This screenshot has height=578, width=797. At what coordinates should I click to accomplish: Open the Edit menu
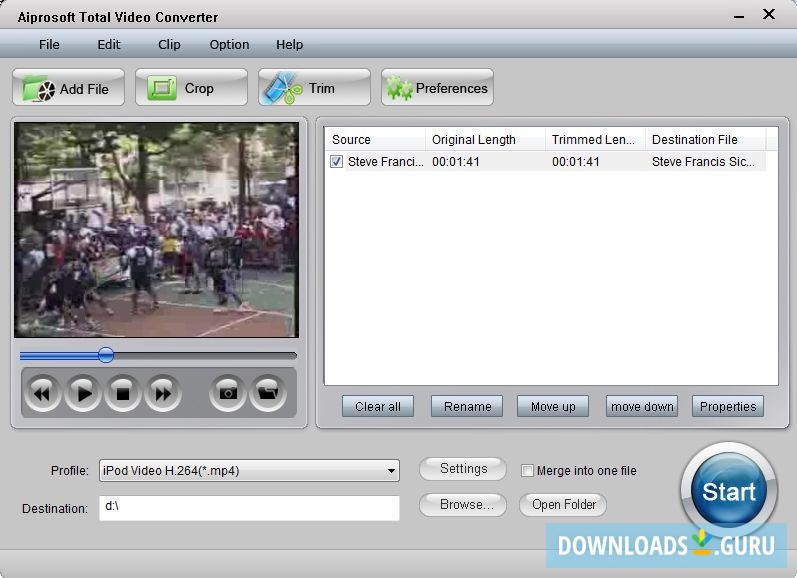(109, 45)
